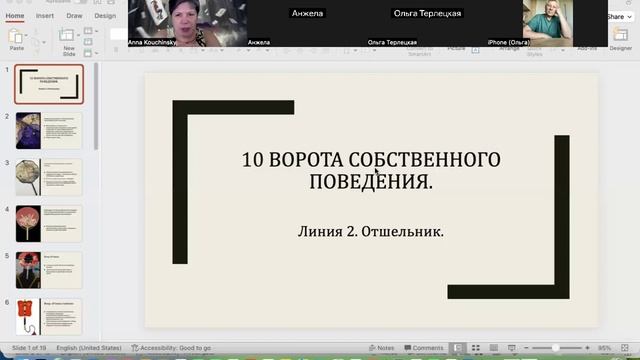Image resolution: width=640 pixels, height=360 pixels.
Task: Expand the Paste options arrow
Action: tap(27, 36)
